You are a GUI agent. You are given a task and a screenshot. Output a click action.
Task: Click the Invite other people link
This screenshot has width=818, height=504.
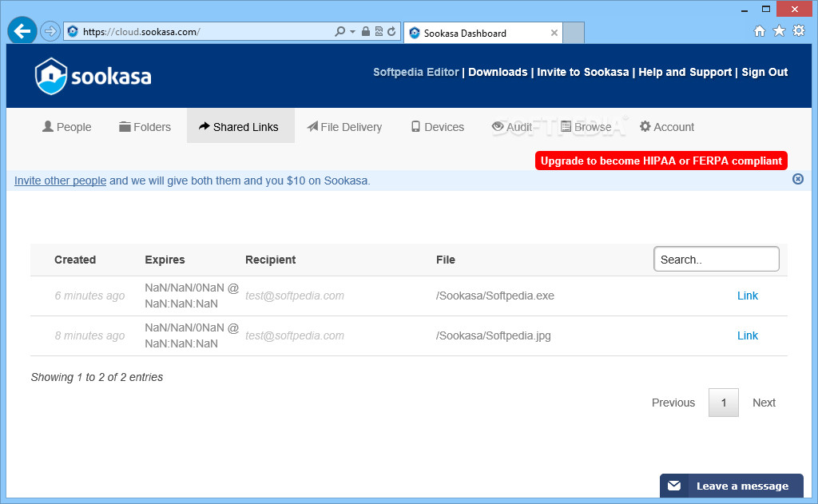(60, 181)
